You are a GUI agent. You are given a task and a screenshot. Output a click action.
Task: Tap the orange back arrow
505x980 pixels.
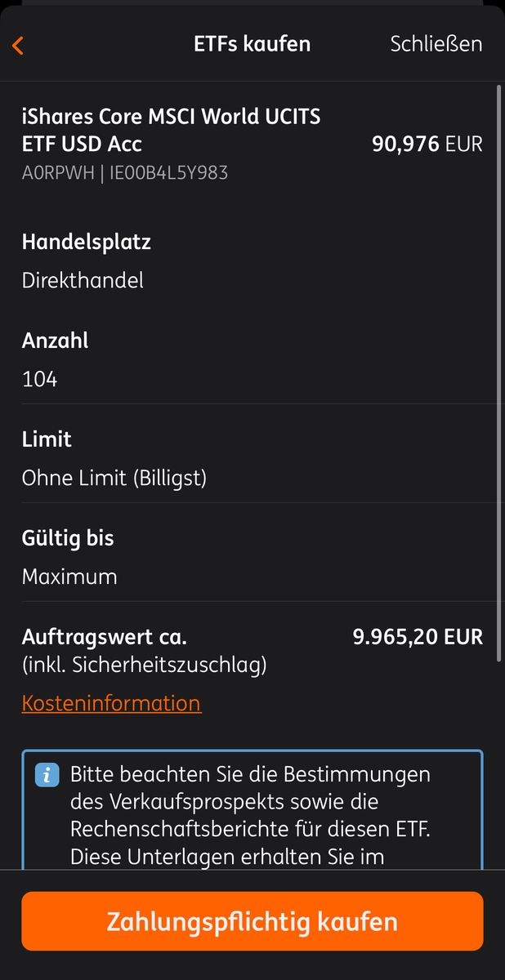(18, 45)
